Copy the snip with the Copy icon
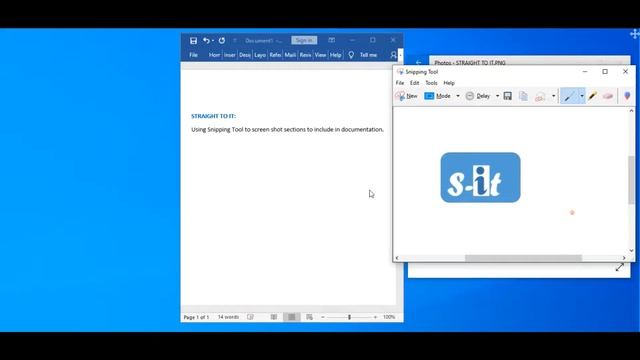640x360 pixels. point(523,96)
